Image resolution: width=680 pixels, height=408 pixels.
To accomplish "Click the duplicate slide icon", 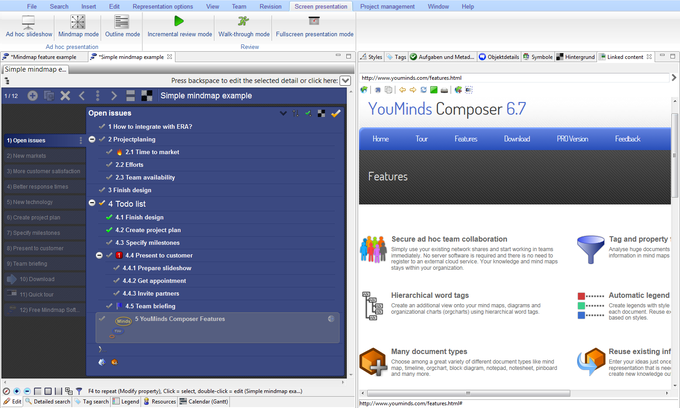I will [x=49, y=96].
